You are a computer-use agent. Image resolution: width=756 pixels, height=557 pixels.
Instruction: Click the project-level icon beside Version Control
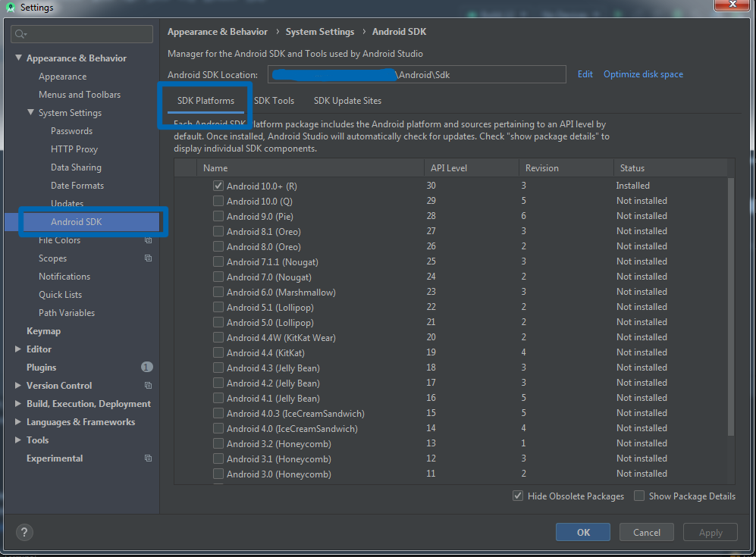pyautogui.click(x=148, y=386)
